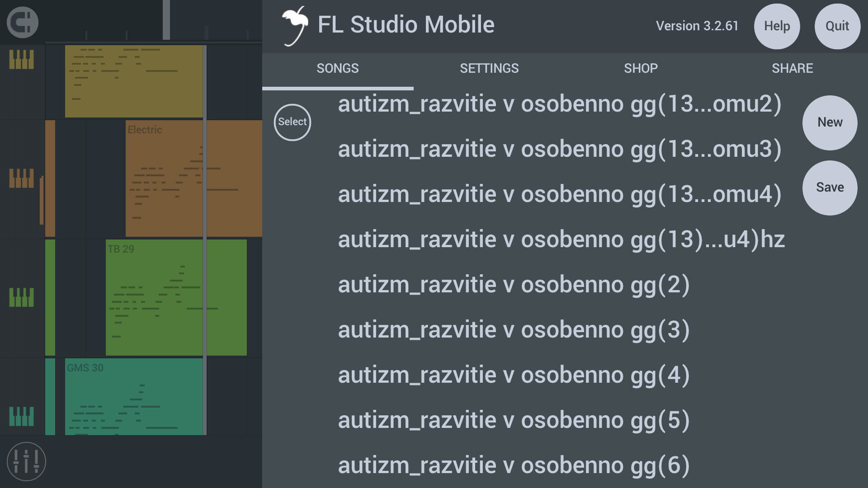Click the Save button

pos(829,187)
